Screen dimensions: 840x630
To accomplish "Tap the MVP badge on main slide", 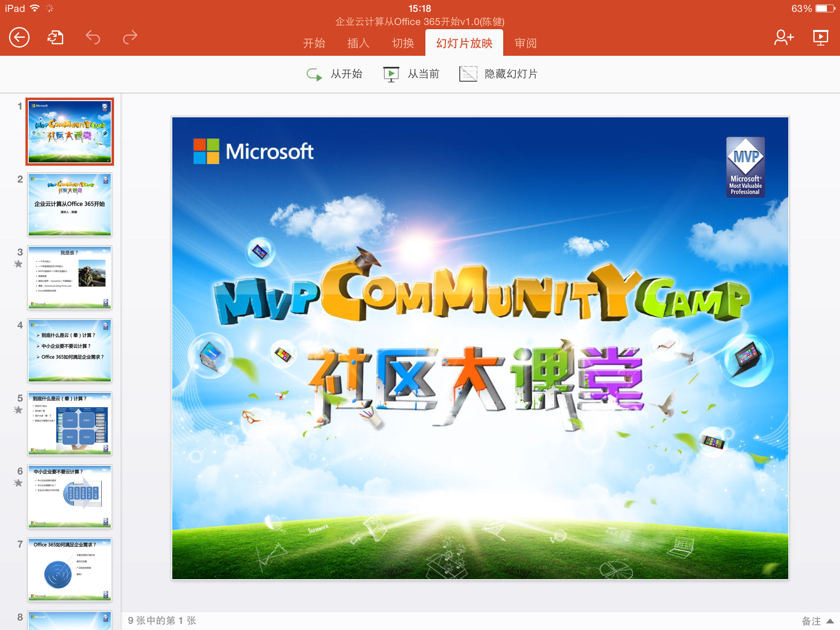I will click(745, 167).
